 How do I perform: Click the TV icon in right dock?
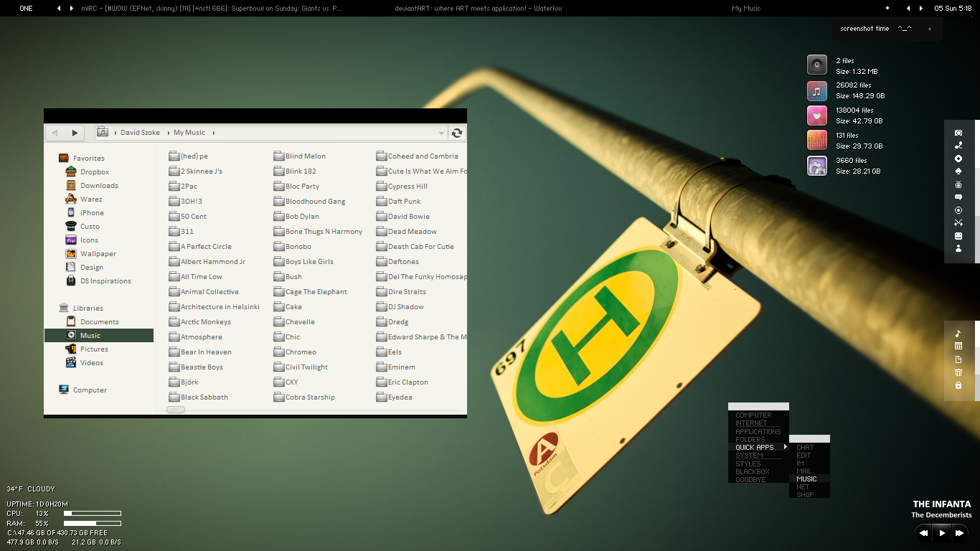point(958,184)
